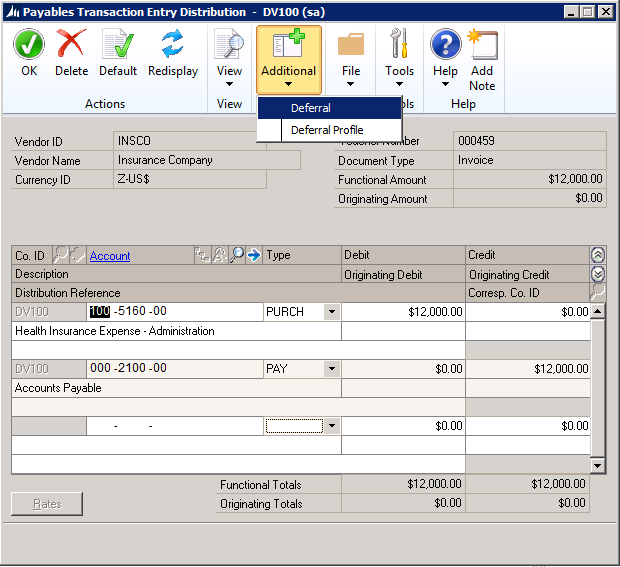Screen dimensions: 620x567
Task: Click the Functional Amount $12,000.00 value
Action: [x=530, y=179]
